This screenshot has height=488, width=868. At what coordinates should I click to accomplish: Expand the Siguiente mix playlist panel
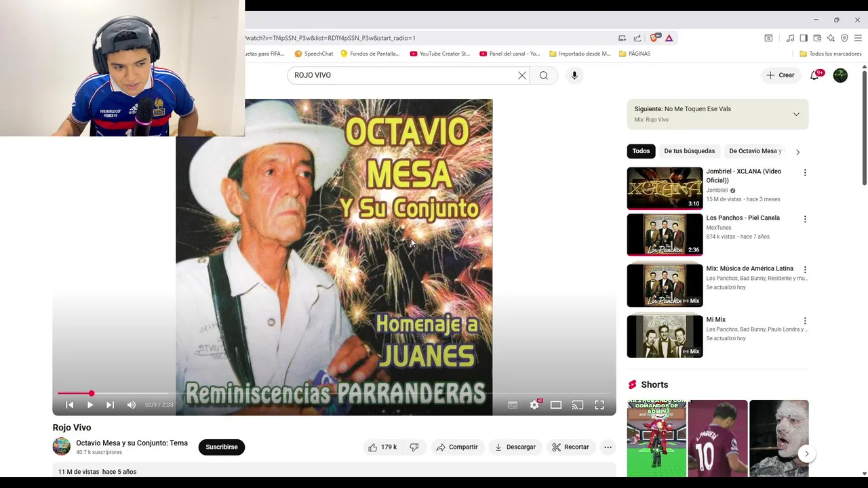[x=796, y=114]
